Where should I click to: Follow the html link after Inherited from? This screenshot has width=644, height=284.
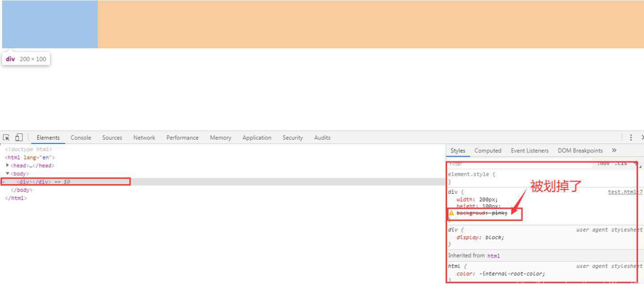coord(494,256)
